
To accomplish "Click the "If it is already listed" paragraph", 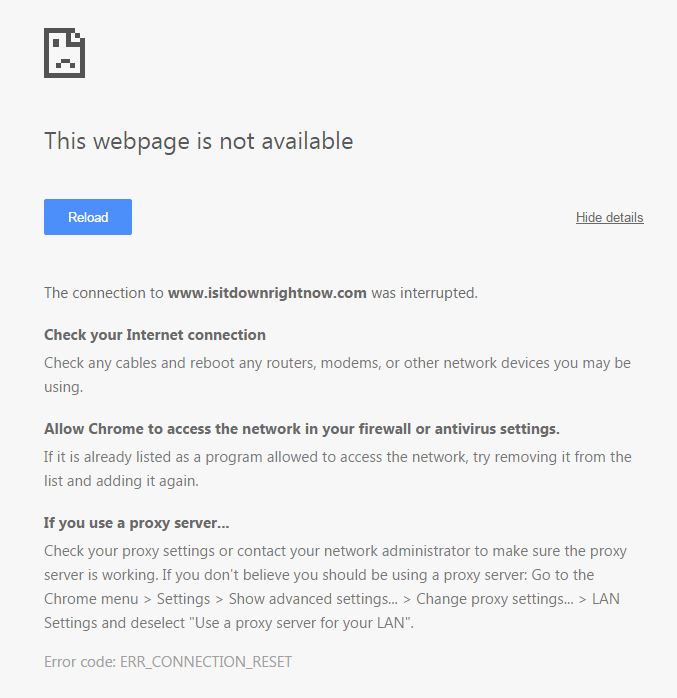I will (337, 469).
